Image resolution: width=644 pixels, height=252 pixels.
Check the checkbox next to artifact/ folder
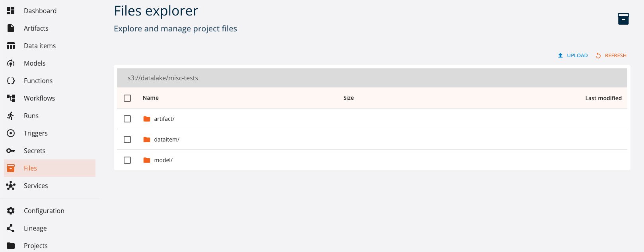[127, 118]
